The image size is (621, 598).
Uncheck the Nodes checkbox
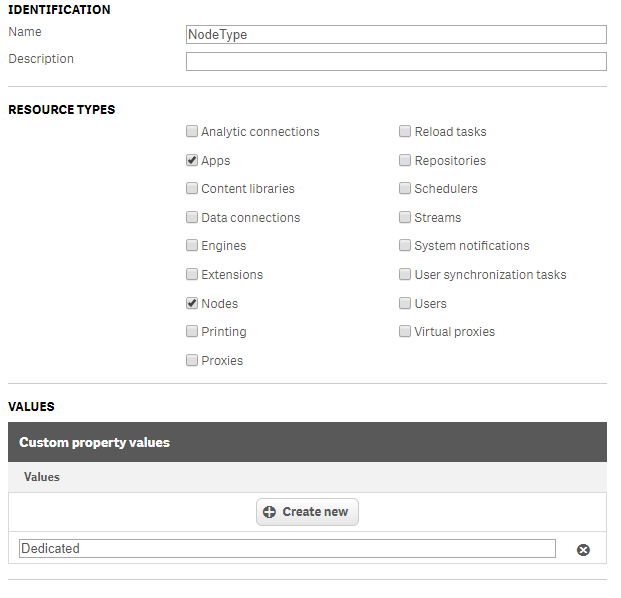click(x=192, y=303)
